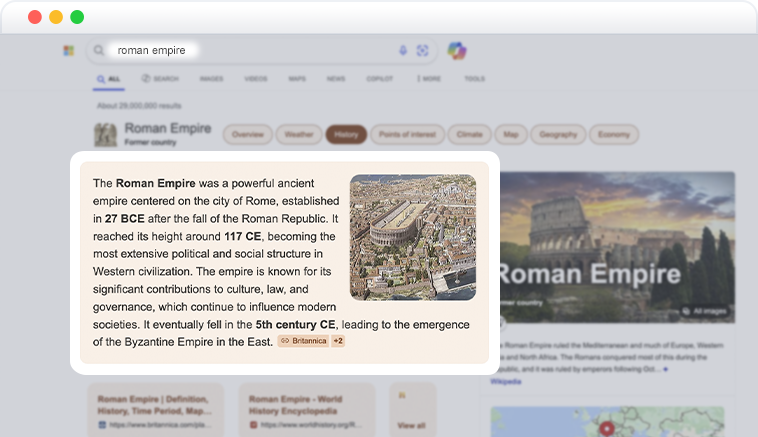Select the Climate chip
Image resolution: width=758 pixels, height=437 pixels.
click(x=469, y=134)
